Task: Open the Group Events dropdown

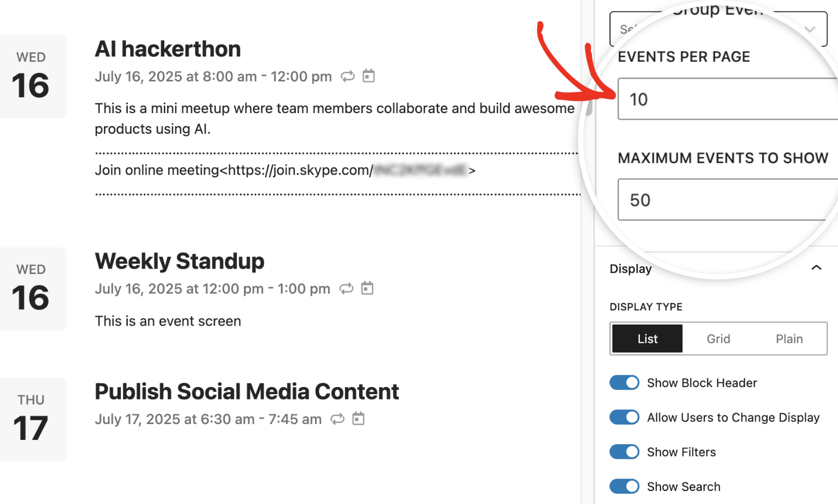Action: tap(718, 29)
